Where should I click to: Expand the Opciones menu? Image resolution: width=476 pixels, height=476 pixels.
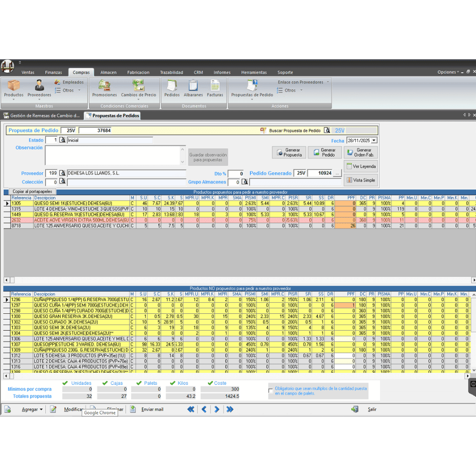point(448,72)
